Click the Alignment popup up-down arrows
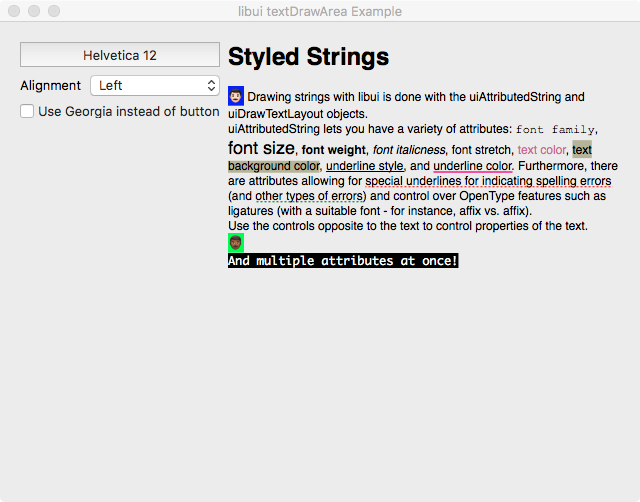 tap(211, 86)
